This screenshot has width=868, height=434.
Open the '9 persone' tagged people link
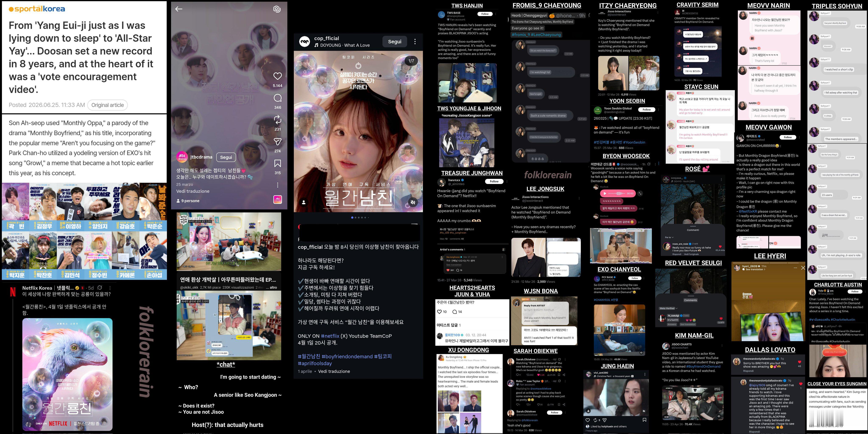[188, 201]
